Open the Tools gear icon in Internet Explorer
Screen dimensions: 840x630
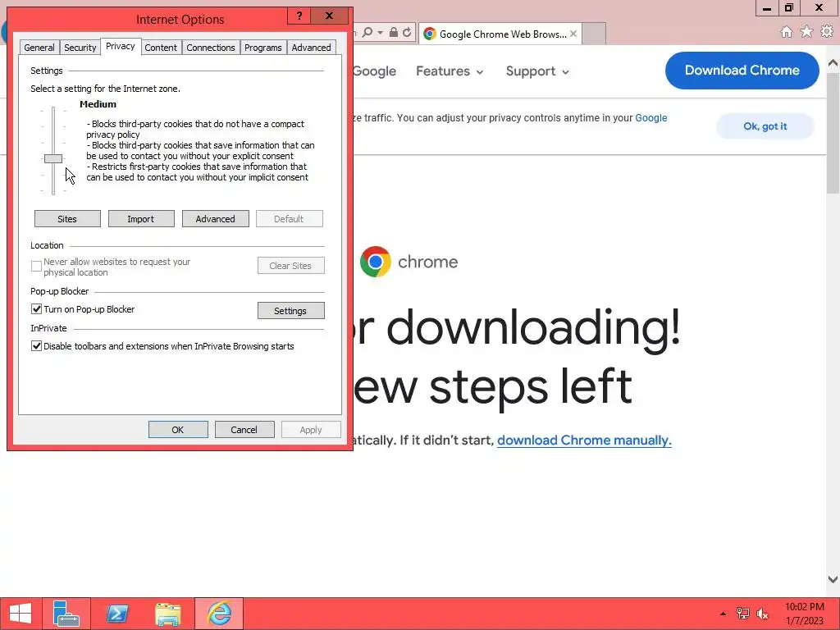[827, 32]
